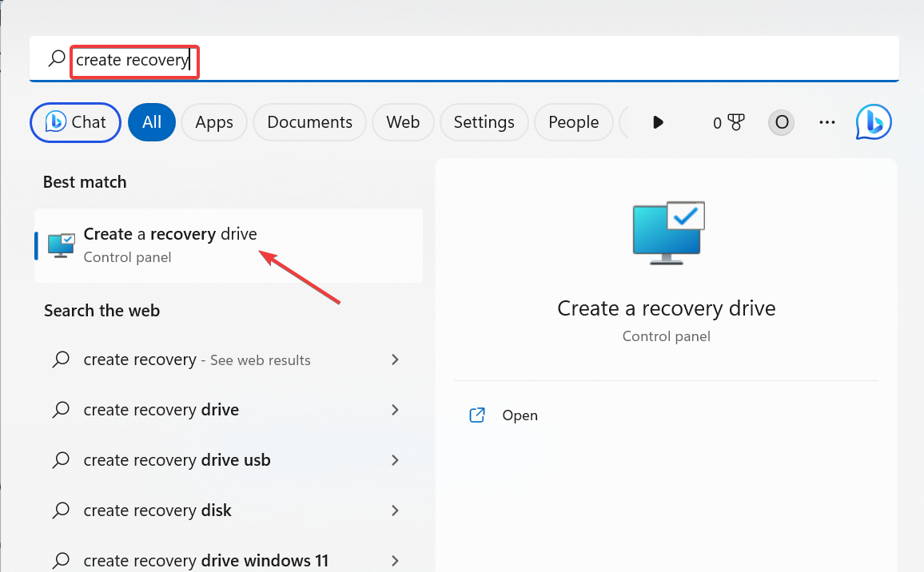Click the Bing icon inside the Chat pill
This screenshot has width=924, height=572.
pyautogui.click(x=54, y=121)
